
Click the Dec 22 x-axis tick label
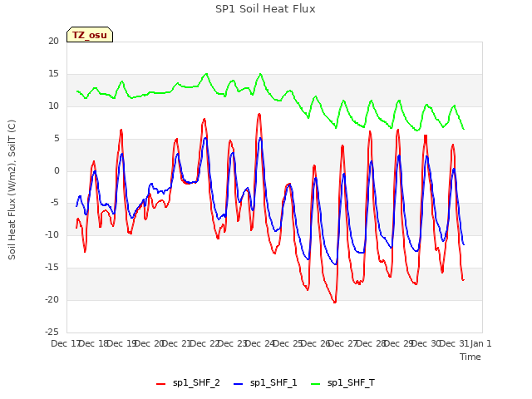click(204, 343)
